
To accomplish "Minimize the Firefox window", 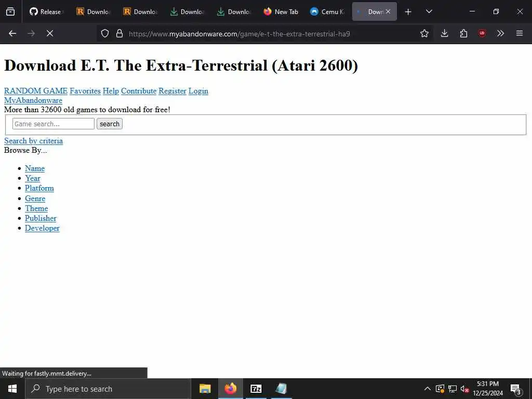I will (x=472, y=11).
